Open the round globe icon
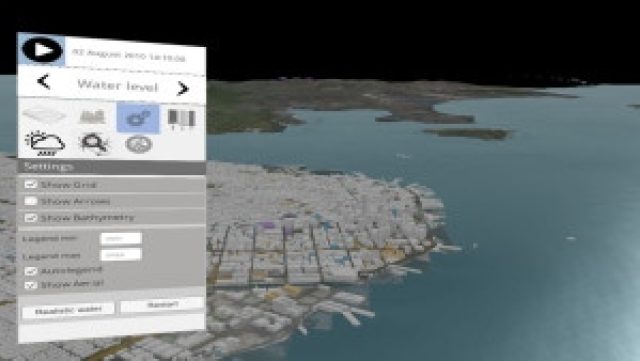 [138, 144]
